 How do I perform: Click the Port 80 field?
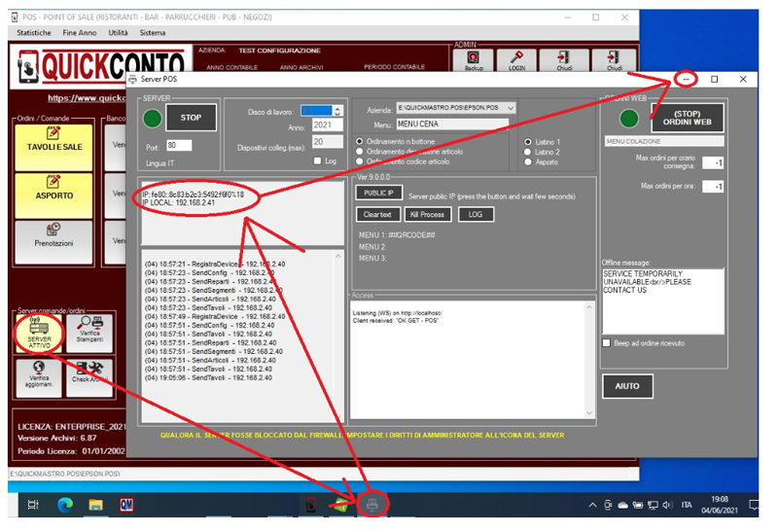(x=179, y=146)
